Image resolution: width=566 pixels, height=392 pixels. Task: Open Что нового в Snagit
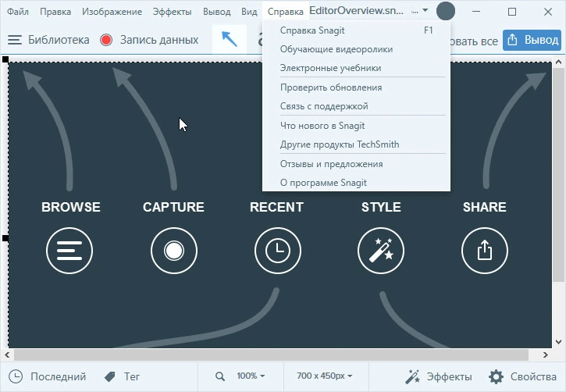pyautogui.click(x=356, y=126)
